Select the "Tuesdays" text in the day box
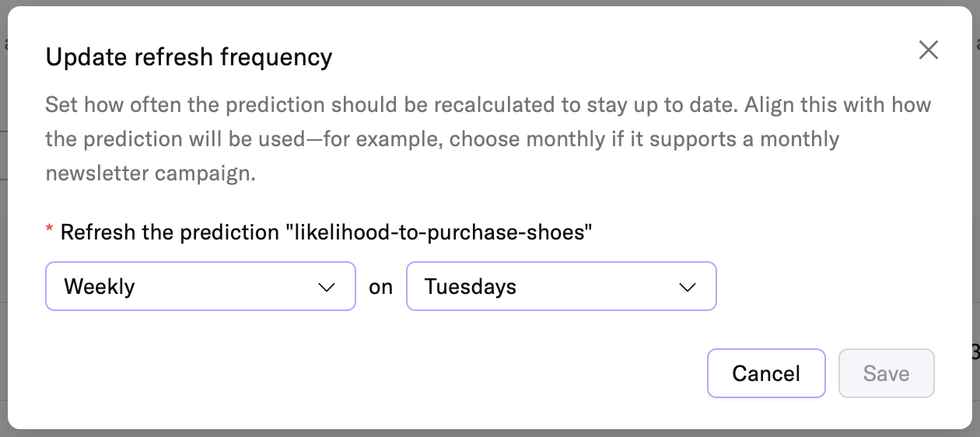The image size is (980, 437). click(x=470, y=287)
